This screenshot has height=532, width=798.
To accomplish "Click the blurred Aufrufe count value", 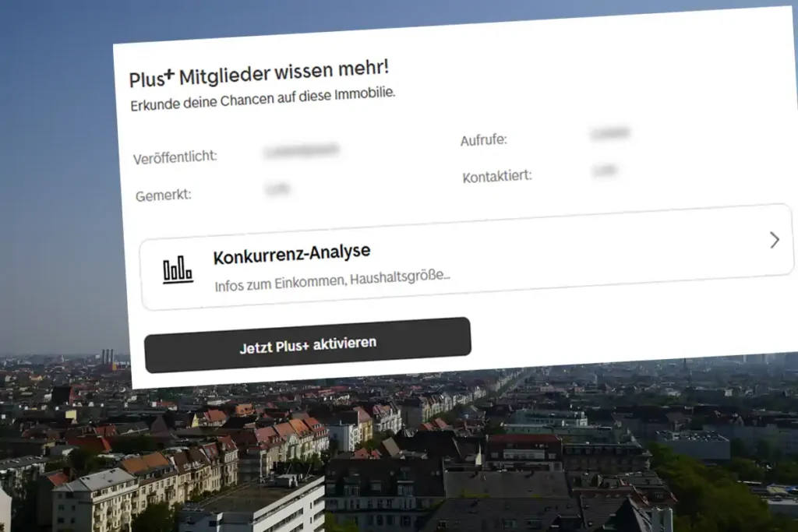I will (609, 134).
